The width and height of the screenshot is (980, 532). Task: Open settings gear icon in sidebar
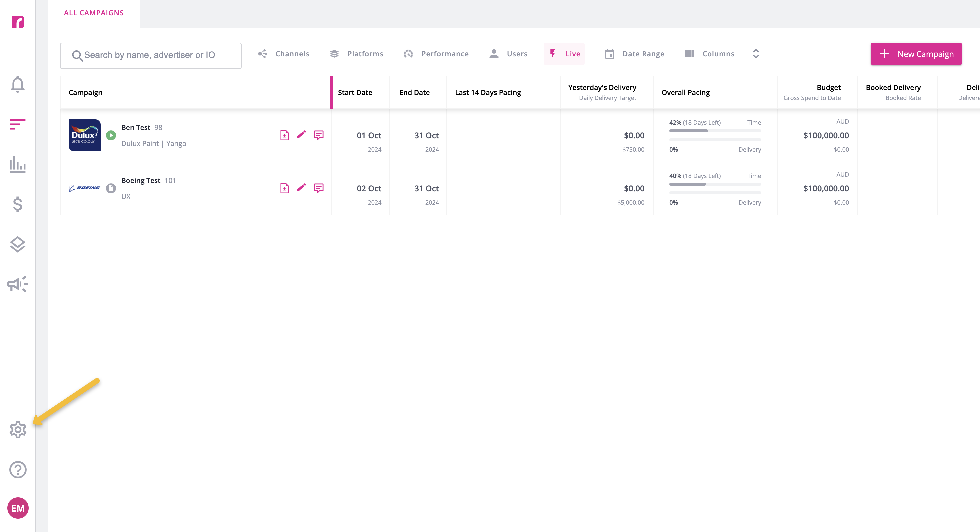tap(17, 430)
